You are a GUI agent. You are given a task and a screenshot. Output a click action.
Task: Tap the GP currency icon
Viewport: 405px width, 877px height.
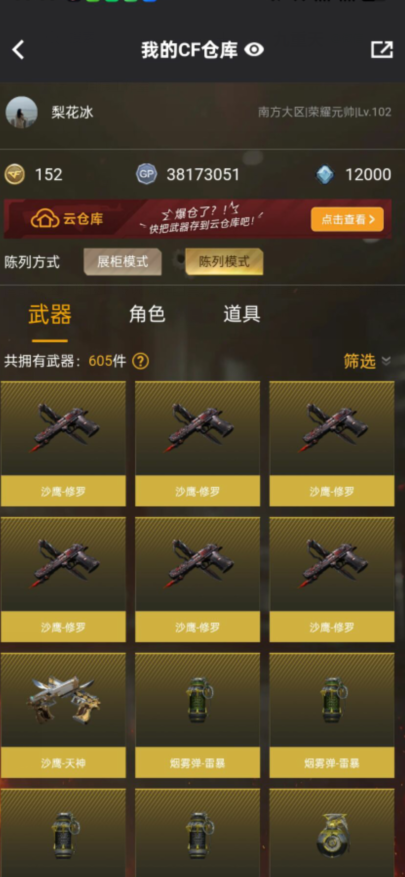[x=147, y=175]
